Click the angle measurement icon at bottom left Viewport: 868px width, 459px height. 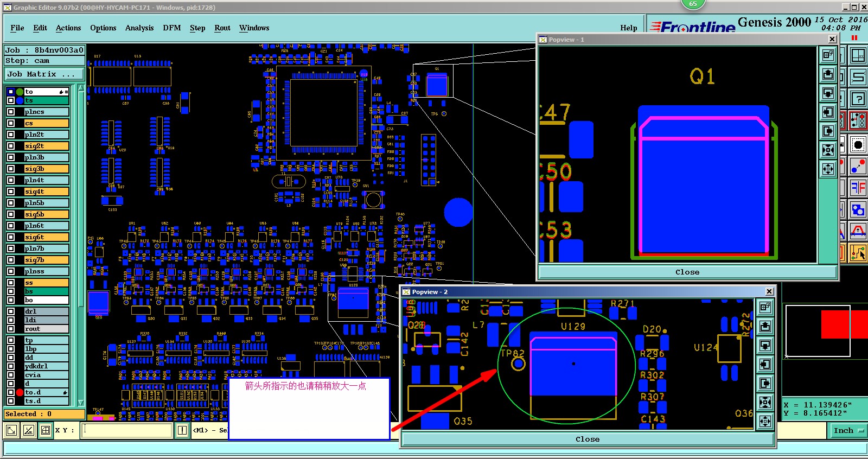click(x=28, y=431)
